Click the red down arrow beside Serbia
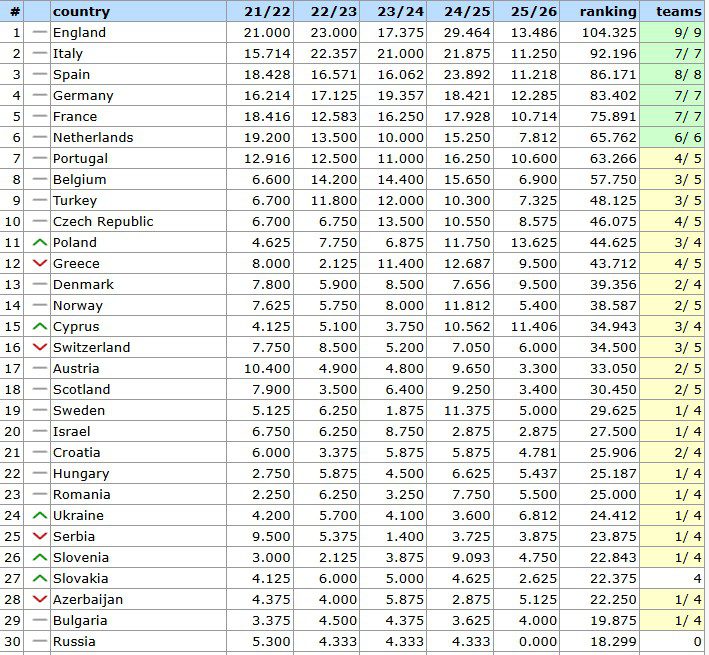The image size is (709, 655). [39, 536]
